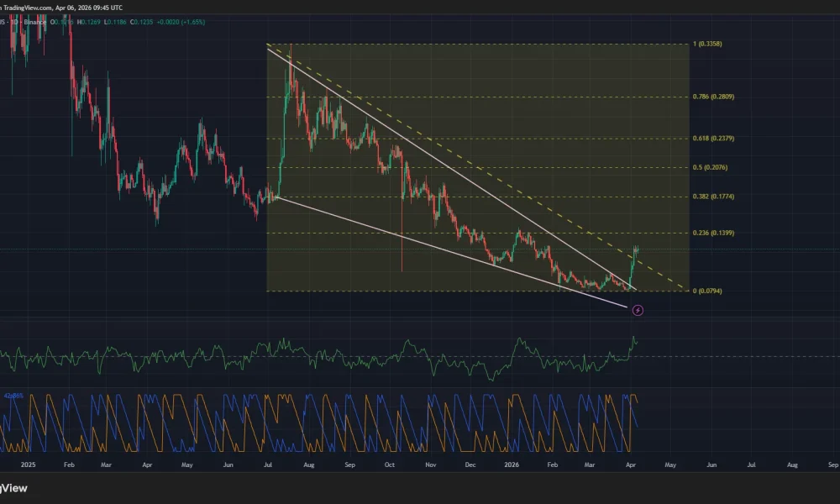Click the Binance exchange name
840x504 pixels.
point(34,22)
